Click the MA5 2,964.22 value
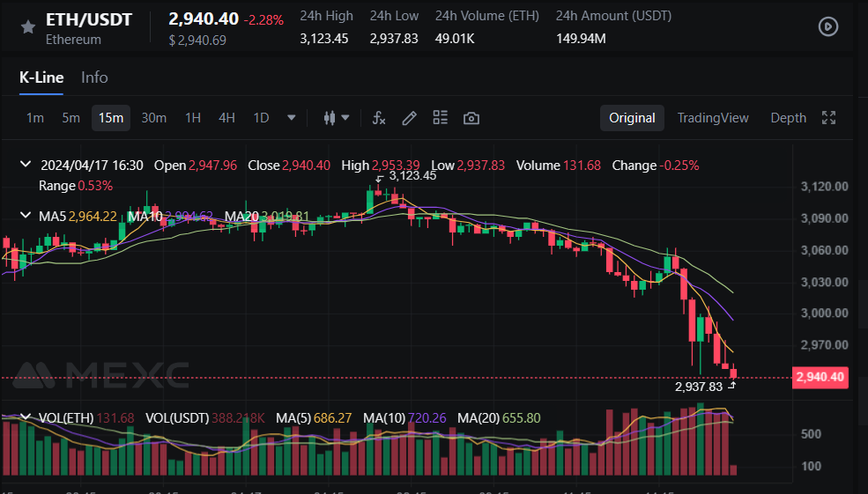868x494 pixels. pyautogui.click(x=93, y=217)
